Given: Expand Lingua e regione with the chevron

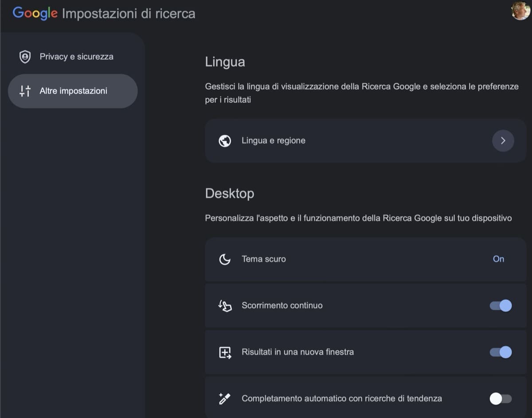Looking at the screenshot, I should [503, 141].
